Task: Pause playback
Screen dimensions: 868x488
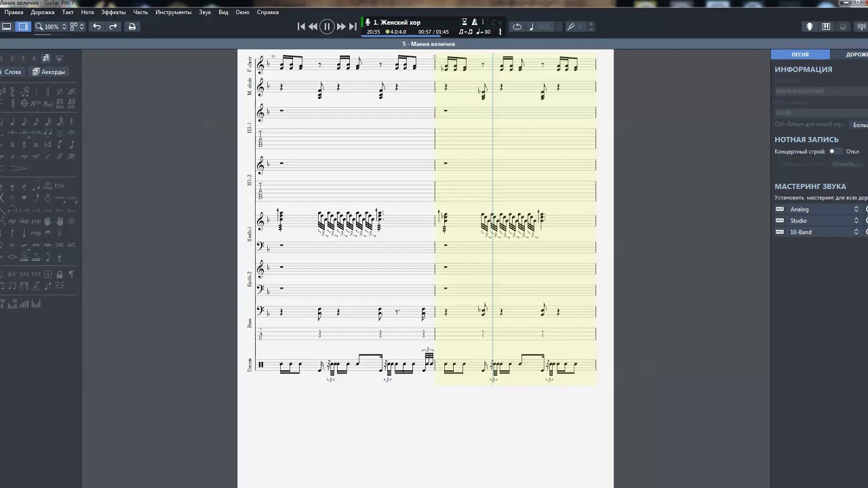Action: click(x=327, y=26)
